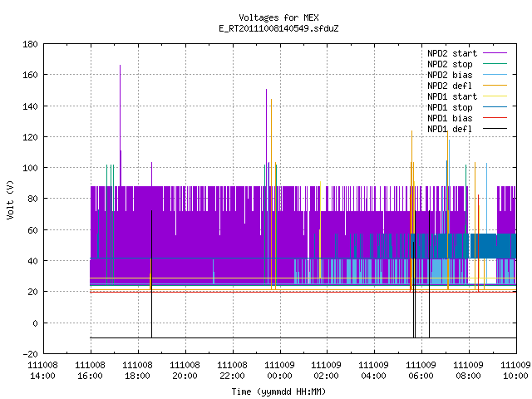Click the 111009 10:00 time tick label
The width and height of the screenshot is (532, 399).
(x=515, y=371)
